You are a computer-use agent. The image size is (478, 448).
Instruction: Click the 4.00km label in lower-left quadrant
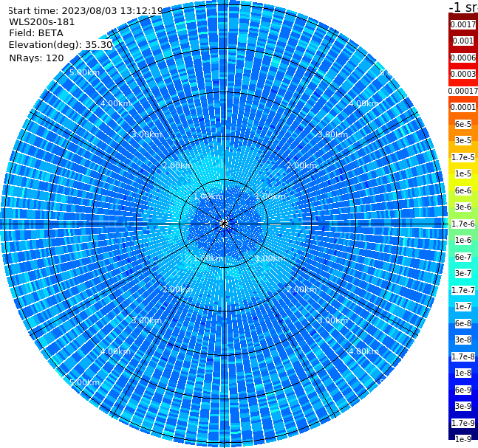click(x=115, y=351)
